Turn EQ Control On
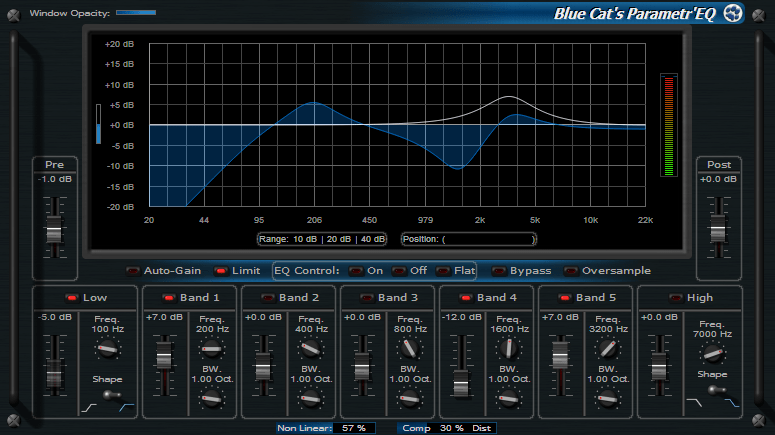The image size is (775, 435). point(356,271)
